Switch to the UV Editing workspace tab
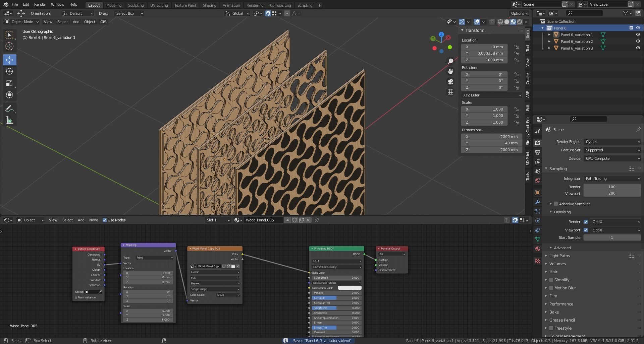 click(x=159, y=5)
